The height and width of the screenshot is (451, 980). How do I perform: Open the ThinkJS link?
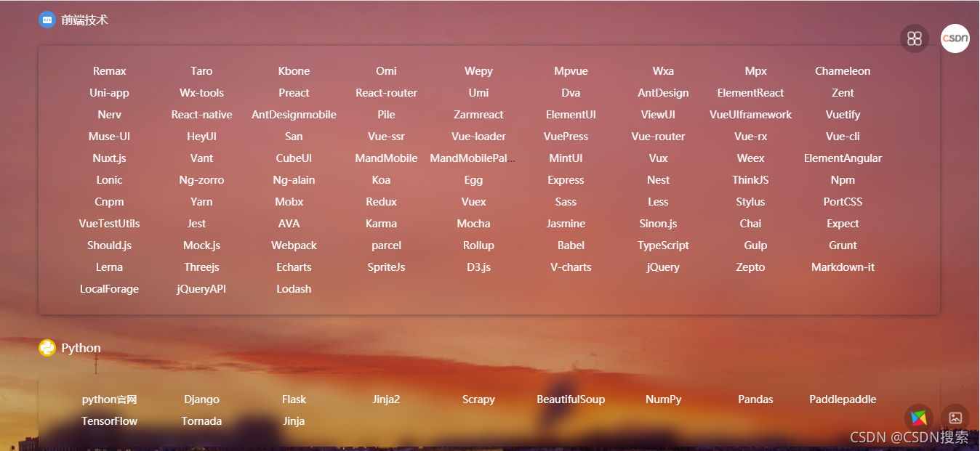[x=751, y=180]
